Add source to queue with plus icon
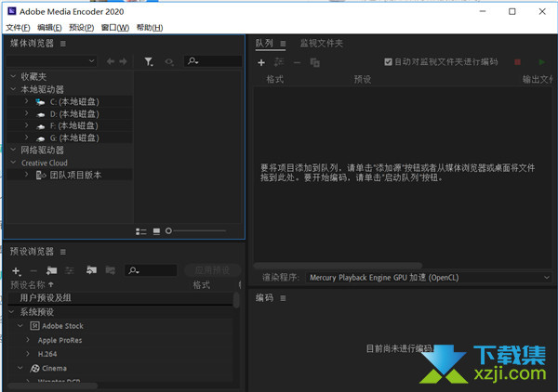The image size is (558, 392). [x=261, y=62]
